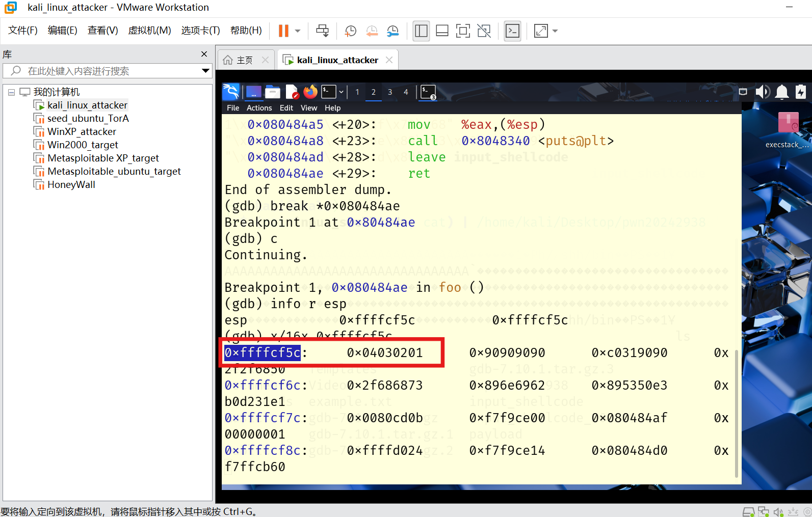
Task: Enter full screen mode
Action: click(463, 31)
